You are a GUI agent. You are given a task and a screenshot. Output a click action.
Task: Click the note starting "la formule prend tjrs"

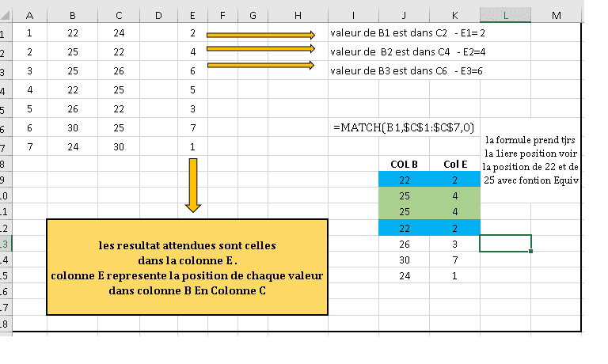click(531, 160)
